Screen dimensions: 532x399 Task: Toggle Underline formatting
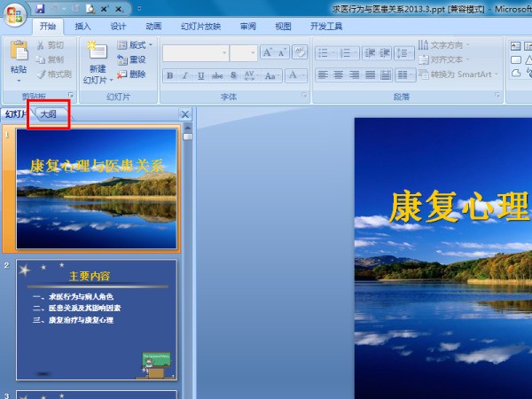pyautogui.click(x=201, y=75)
